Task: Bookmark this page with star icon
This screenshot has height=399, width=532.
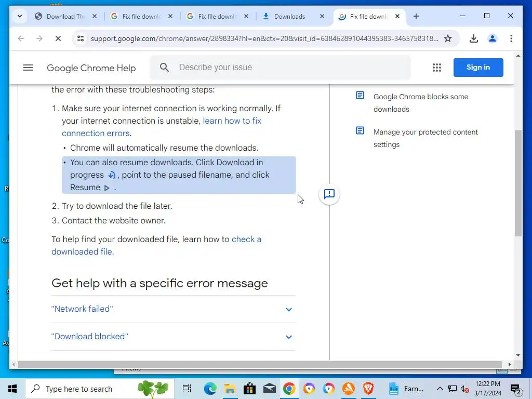Action: pyautogui.click(x=448, y=38)
